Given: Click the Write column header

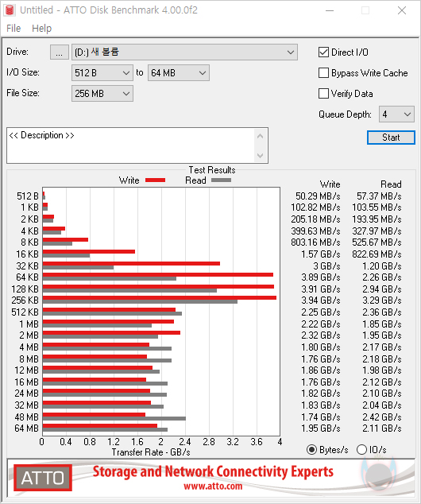Looking at the screenshot, I should [330, 184].
